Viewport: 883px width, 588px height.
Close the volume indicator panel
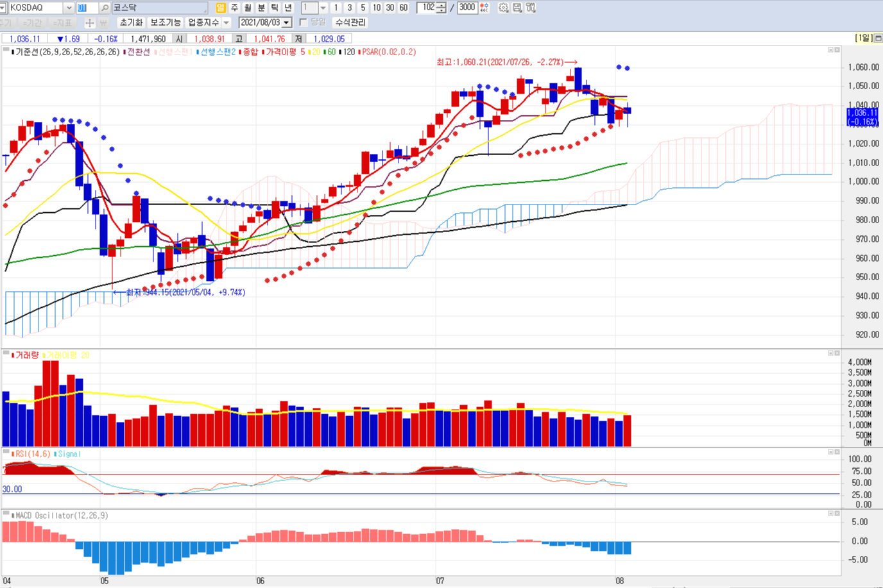point(837,353)
